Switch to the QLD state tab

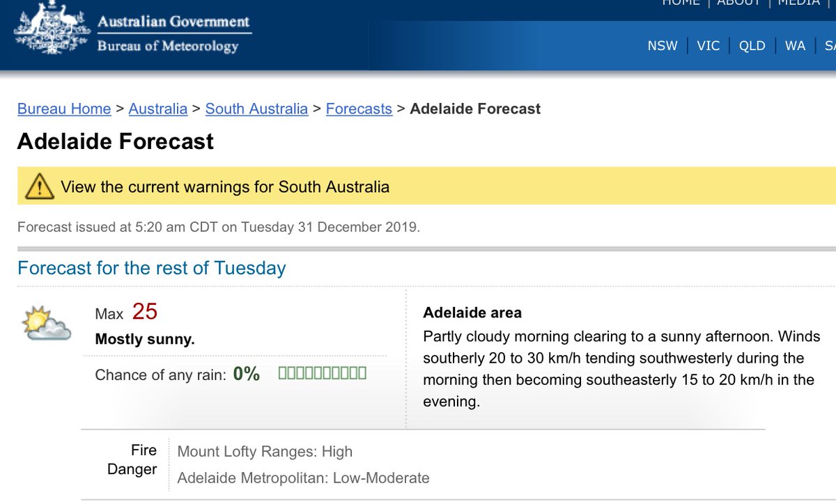tap(752, 45)
